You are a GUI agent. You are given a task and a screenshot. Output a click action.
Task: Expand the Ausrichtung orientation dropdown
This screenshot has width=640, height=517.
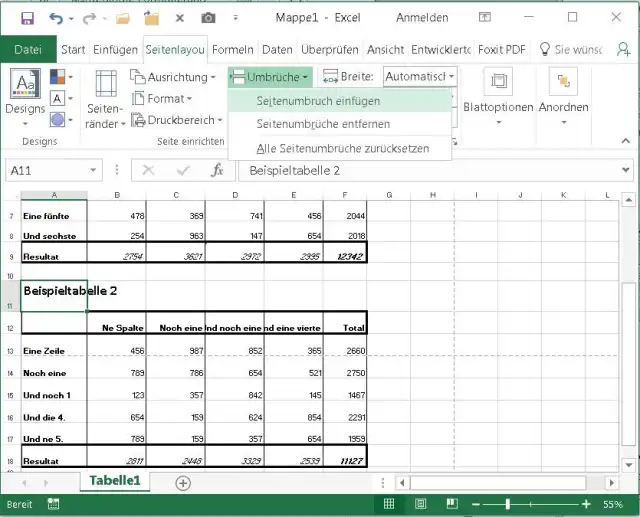tap(174, 77)
